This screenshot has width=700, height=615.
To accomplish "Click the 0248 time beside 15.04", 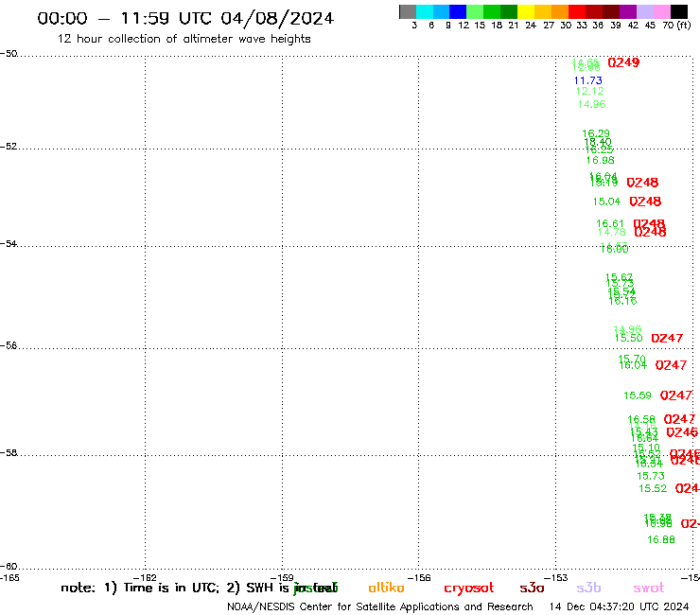I will click(x=645, y=202).
